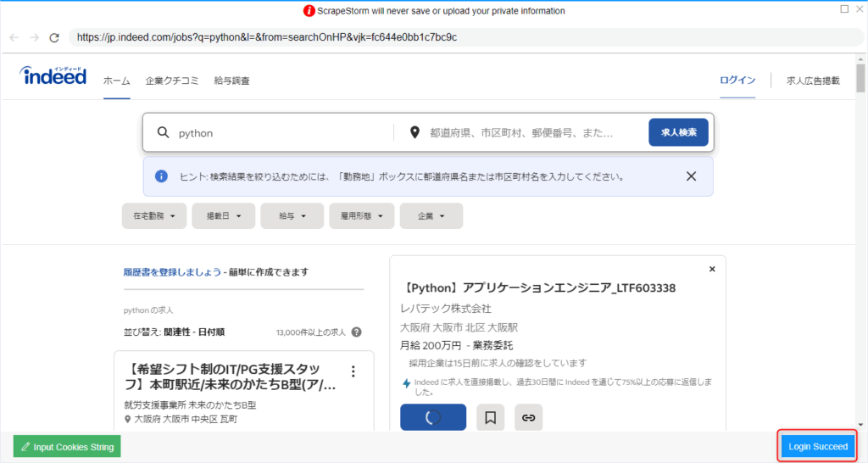Viewport: 868px width, 463px height.
Task: Open the 企業 filter dropdown
Action: tap(431, 216)
